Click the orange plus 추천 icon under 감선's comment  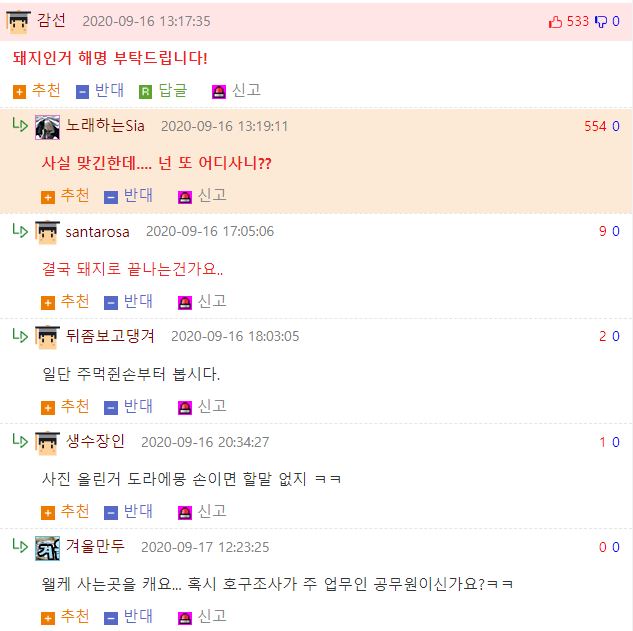click(x=19, y=92)
